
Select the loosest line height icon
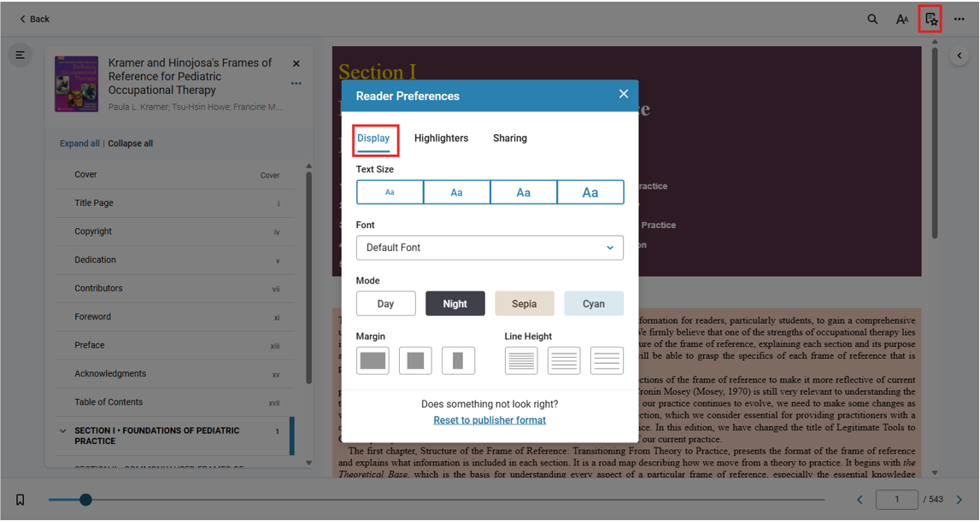tap(607, 360)
